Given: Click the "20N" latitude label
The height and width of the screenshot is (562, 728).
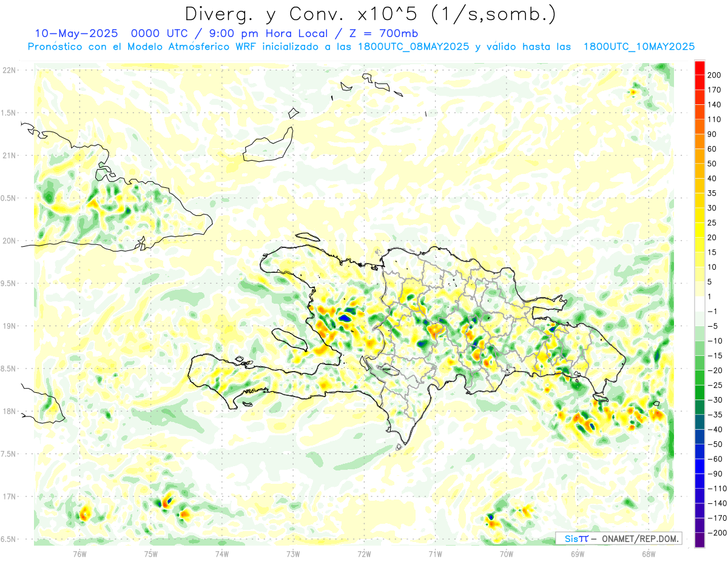Looking at the screenshot, I should (x=8, y=241).
